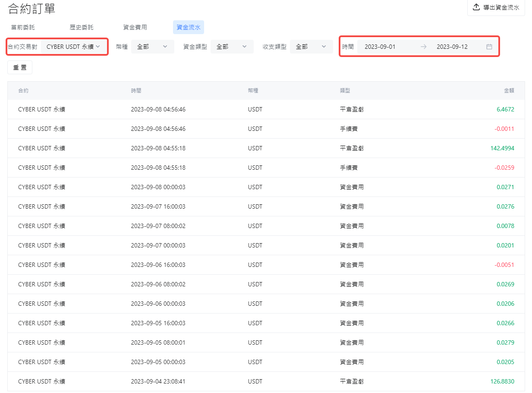Open the 歷史委託 tab
The image size is (532, 393).
[82, 27]
